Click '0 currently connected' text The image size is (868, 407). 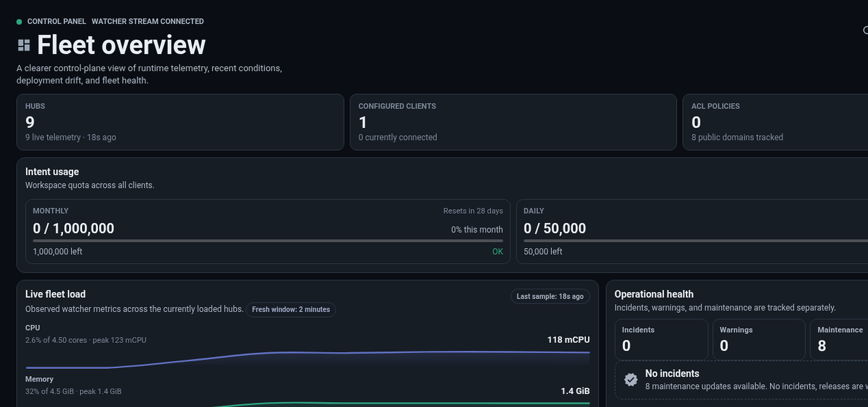[x=398, y=137]
